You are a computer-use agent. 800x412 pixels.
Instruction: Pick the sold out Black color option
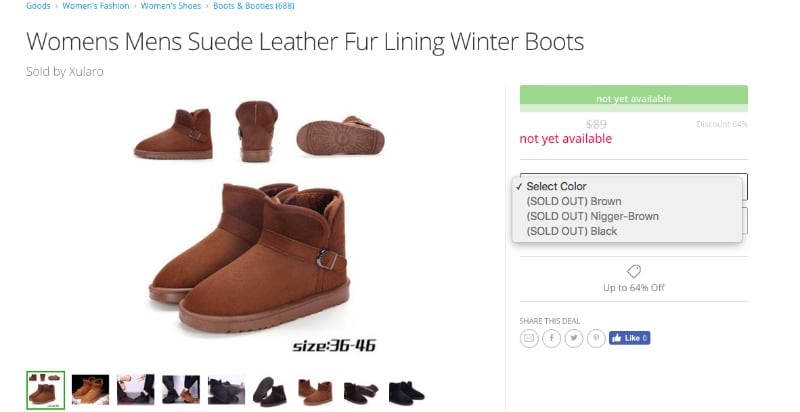571,231
